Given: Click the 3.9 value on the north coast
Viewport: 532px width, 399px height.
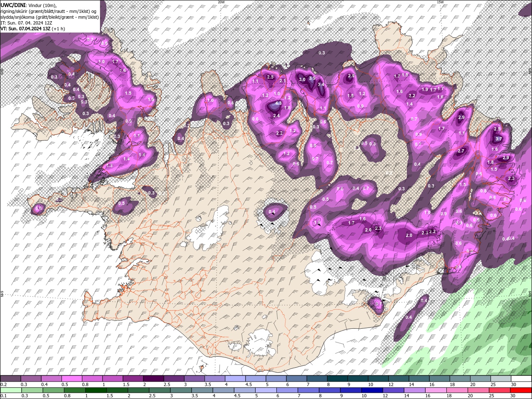Looking at the screenshot, I should (x=312, y=78).
